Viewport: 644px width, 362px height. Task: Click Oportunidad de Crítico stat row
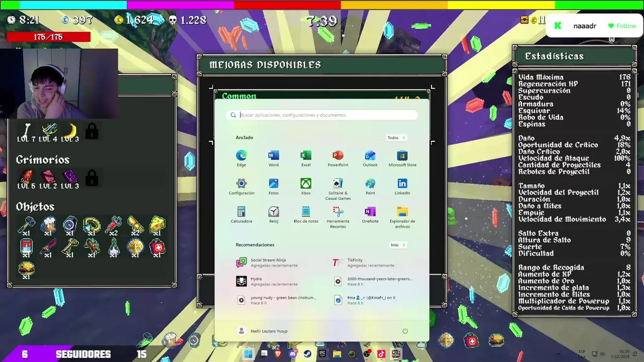[575, 145]
